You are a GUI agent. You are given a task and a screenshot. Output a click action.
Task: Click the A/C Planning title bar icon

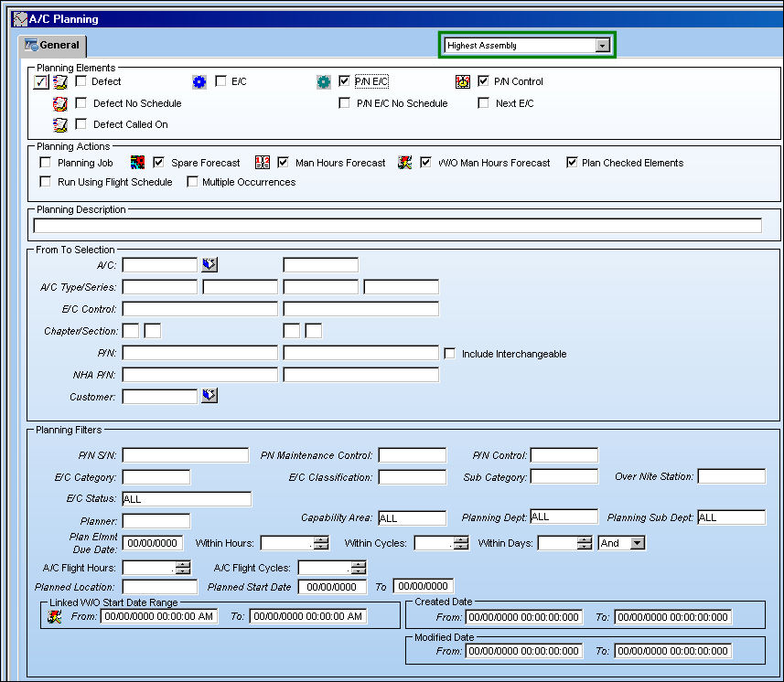click(20, 19)
